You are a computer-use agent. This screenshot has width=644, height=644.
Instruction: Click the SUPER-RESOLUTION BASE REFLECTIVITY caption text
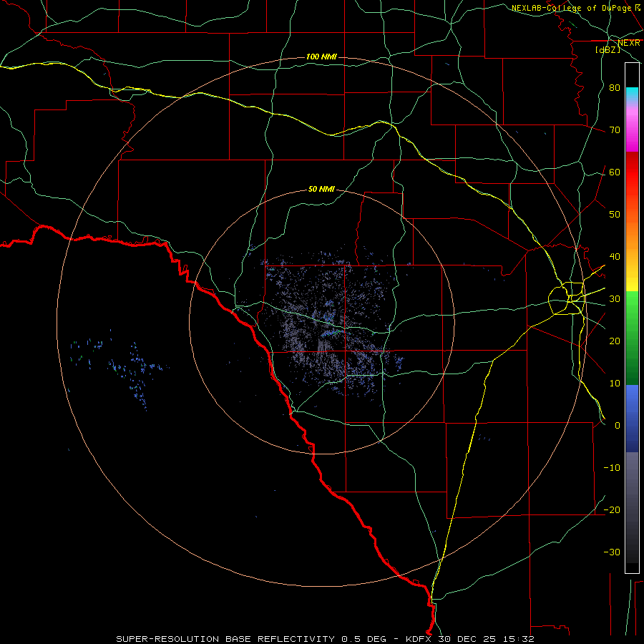coord(225,639)
